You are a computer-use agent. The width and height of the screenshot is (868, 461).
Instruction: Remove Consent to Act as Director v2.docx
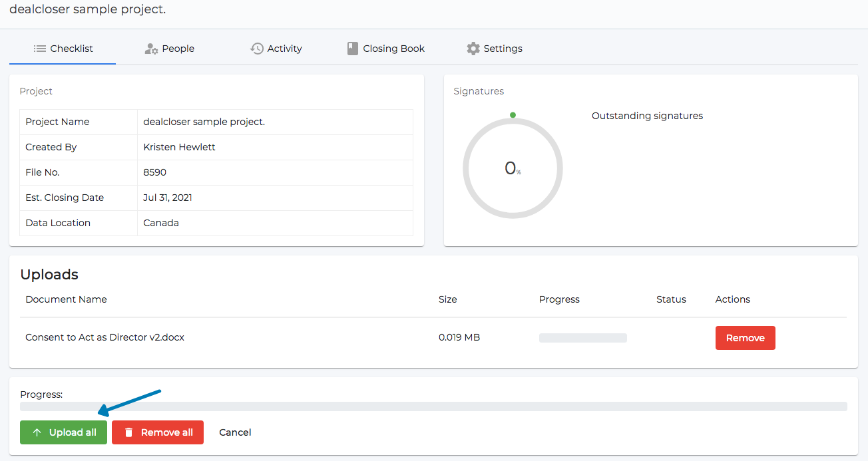click(x=745, y=337)
